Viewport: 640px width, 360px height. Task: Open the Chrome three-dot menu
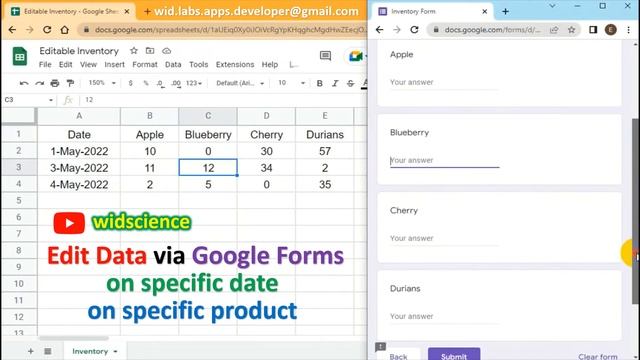point(628,30)
